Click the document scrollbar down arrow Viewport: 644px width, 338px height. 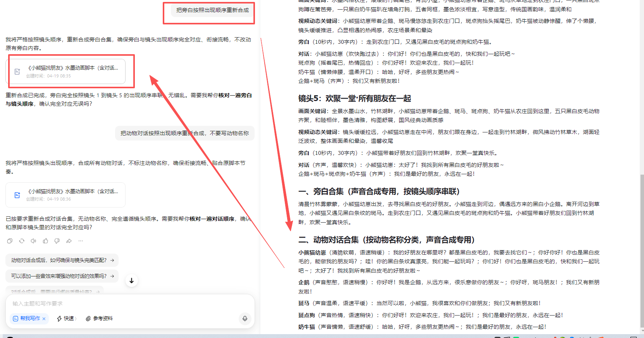tap(642, 331)
